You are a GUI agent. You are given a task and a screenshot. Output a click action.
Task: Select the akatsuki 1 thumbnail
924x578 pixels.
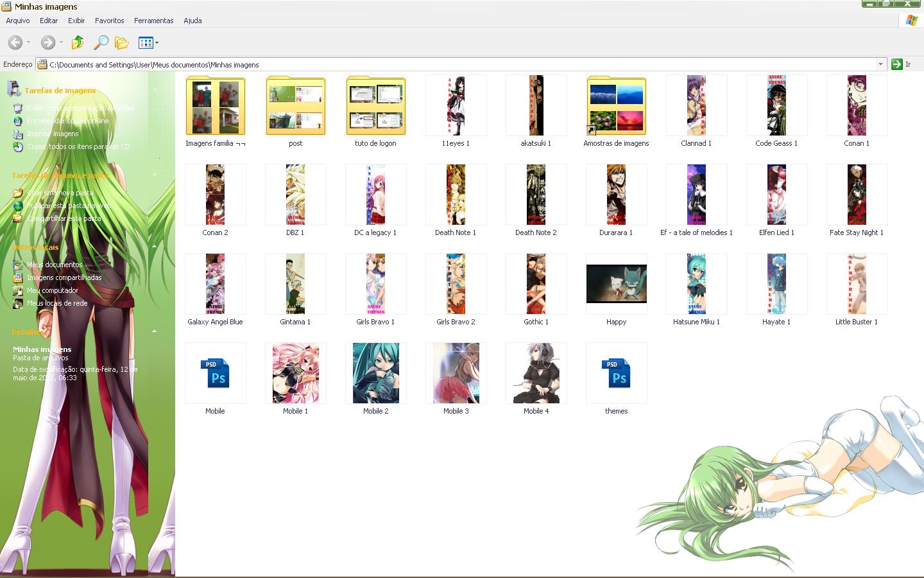[536, 105]
